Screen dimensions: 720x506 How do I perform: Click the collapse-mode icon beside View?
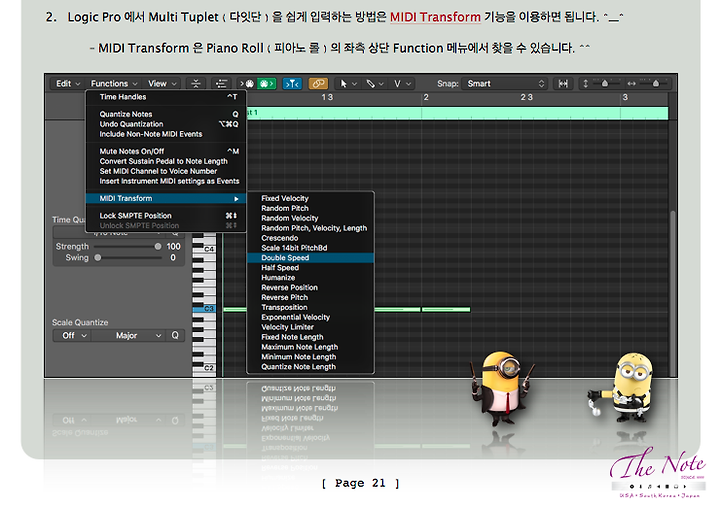click(196, 84)
